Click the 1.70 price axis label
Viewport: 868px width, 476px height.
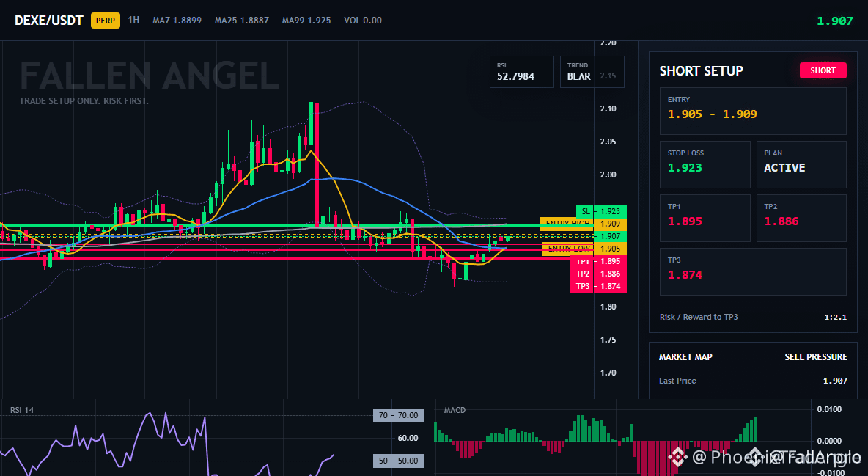click(608, 373)
